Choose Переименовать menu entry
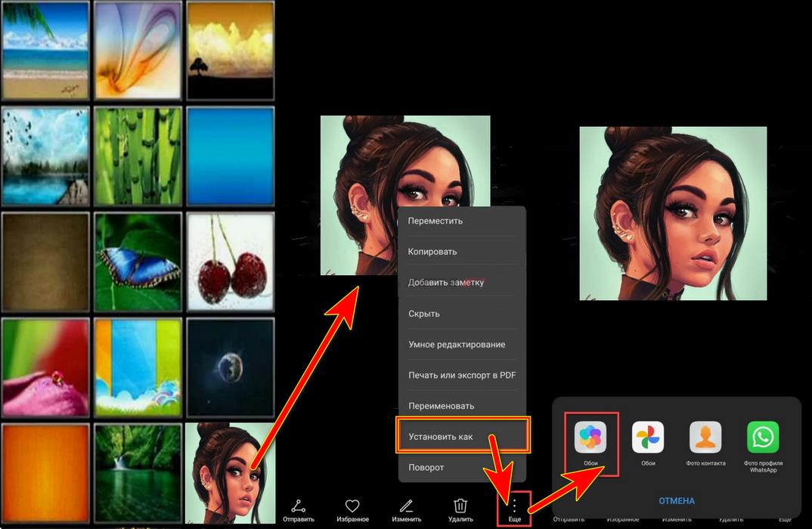The width and height of the screenshot is (812, 529). (x=462, y=406)
